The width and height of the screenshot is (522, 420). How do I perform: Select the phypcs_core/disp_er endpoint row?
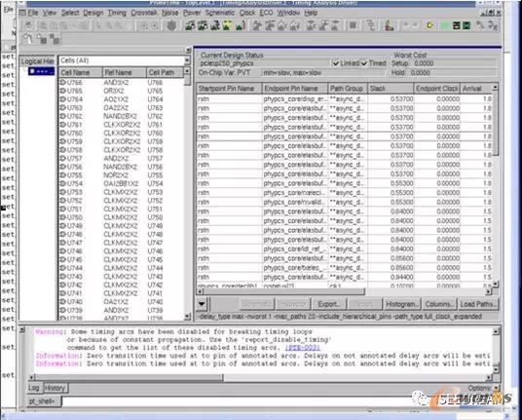[345, 99]
